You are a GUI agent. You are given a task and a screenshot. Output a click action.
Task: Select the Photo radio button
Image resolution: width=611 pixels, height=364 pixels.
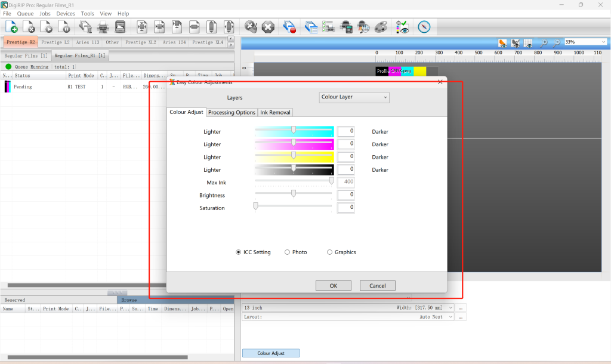pos(288,252)
